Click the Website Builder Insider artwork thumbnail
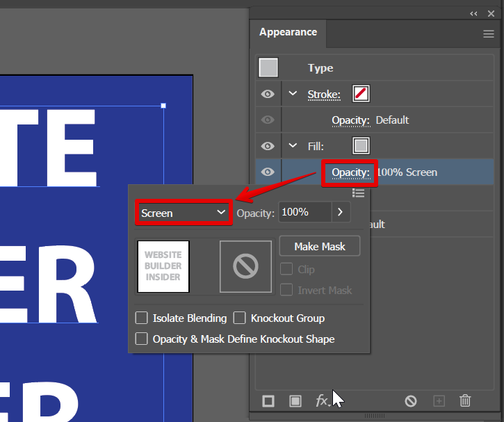Viewport: 504px width, 422px height. (163, 266)
